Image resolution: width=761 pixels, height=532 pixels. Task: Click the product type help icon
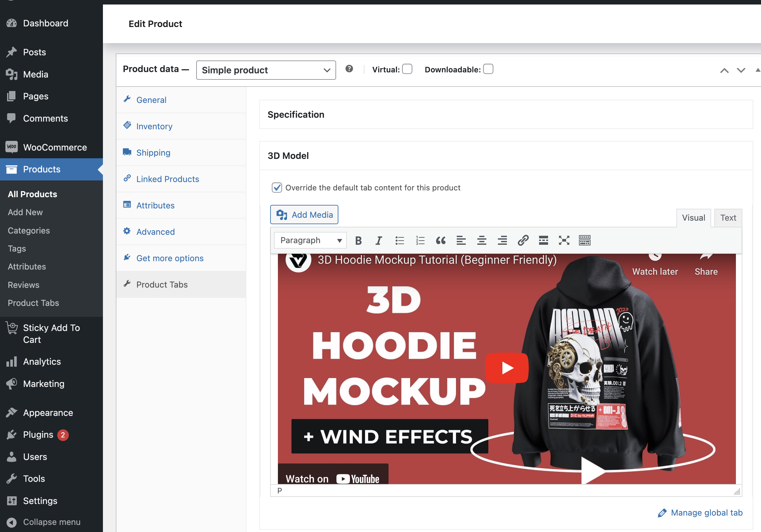pyautogui.click(x=349, y=69)
